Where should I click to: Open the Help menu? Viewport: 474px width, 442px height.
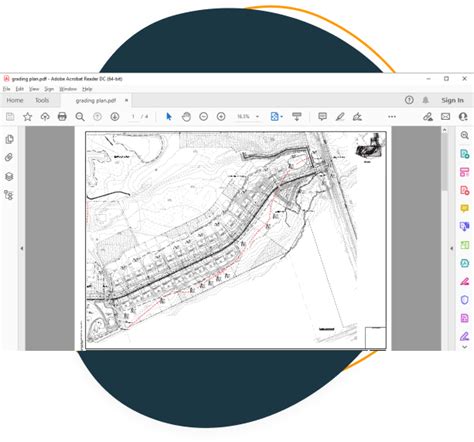point(87,89)
